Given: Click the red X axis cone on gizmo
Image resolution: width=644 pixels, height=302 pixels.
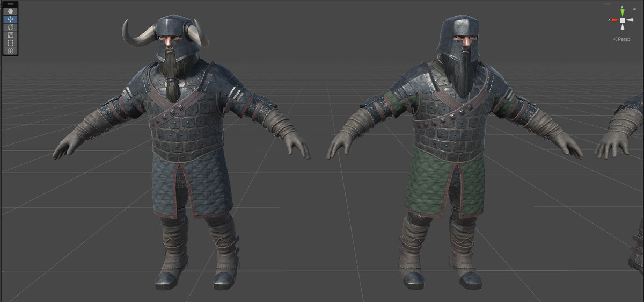Looking at the screenshot, I should 615,20.
